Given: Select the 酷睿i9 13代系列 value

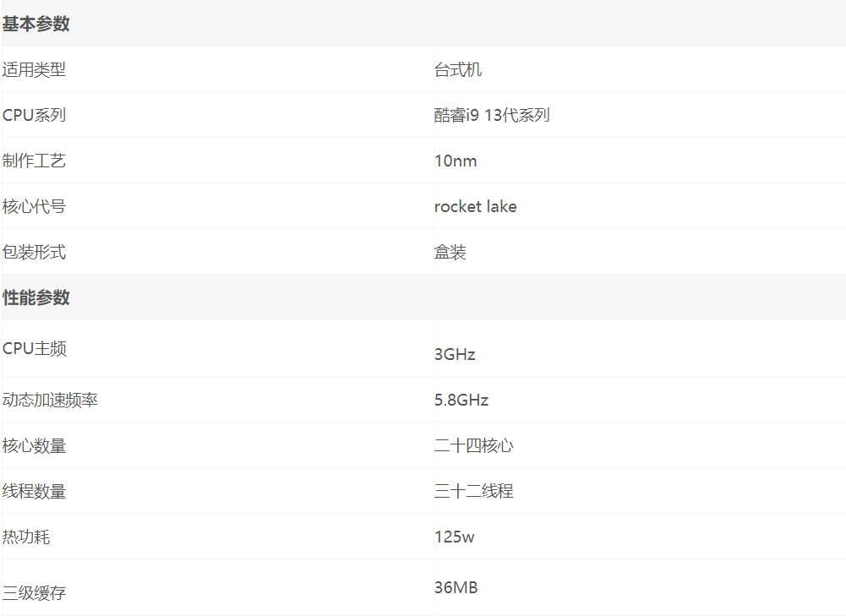Looking at the screenshot, I should click(492, 115).
